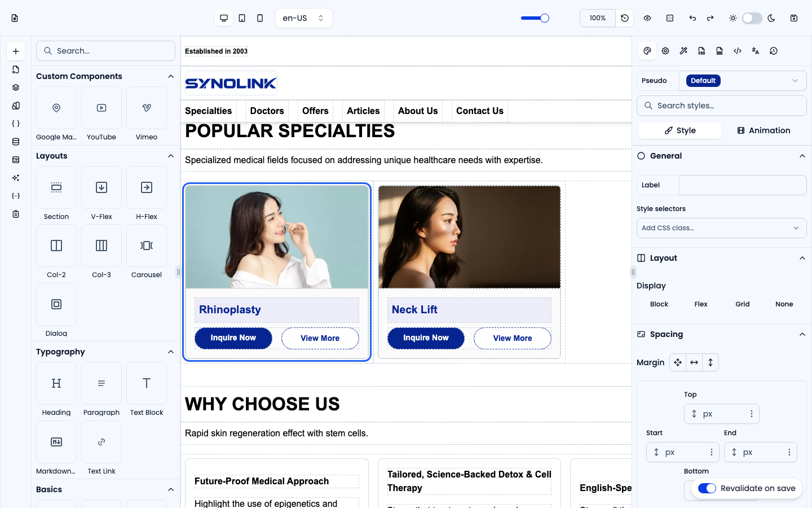Click the preview eye icon
Screen dimensions: 812x508
coord(647,18)
